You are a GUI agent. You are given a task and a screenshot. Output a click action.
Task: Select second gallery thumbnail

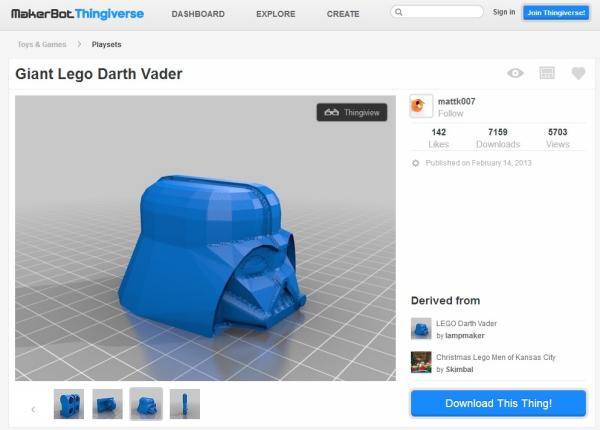(108, 404)
